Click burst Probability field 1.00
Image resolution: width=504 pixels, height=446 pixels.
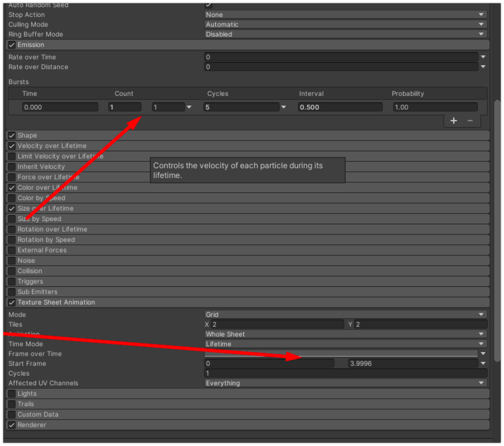click(435, 107)
